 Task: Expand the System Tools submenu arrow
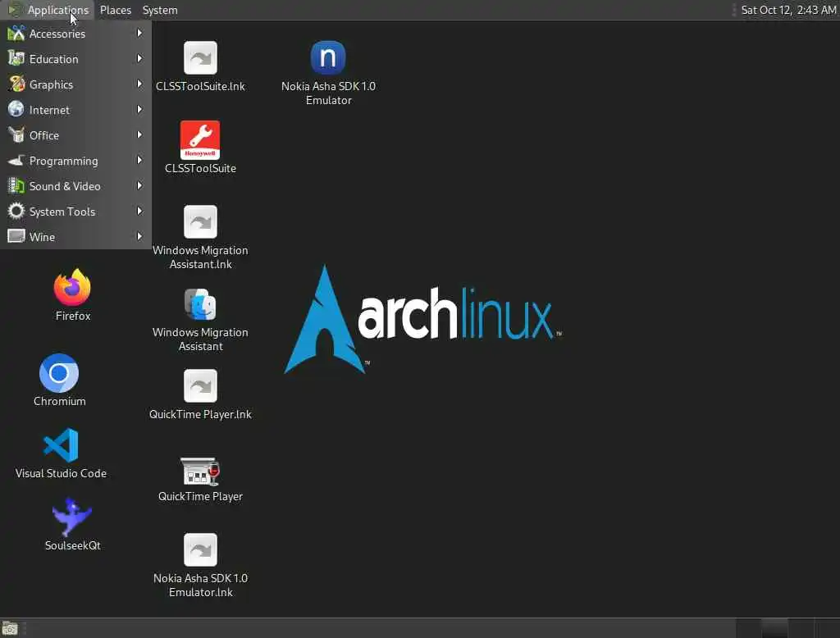pyautogui.click(x=139, y=211)
